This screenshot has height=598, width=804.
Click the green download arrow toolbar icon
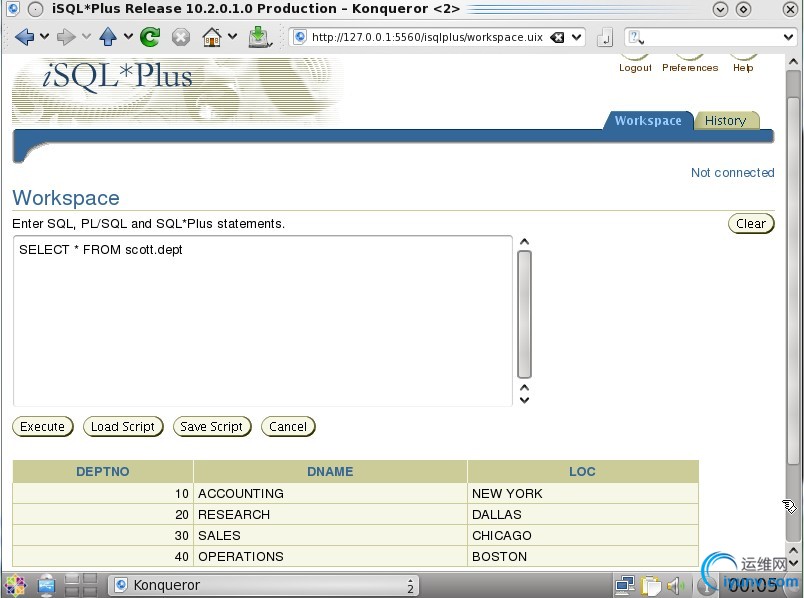(x=259, y=37)
